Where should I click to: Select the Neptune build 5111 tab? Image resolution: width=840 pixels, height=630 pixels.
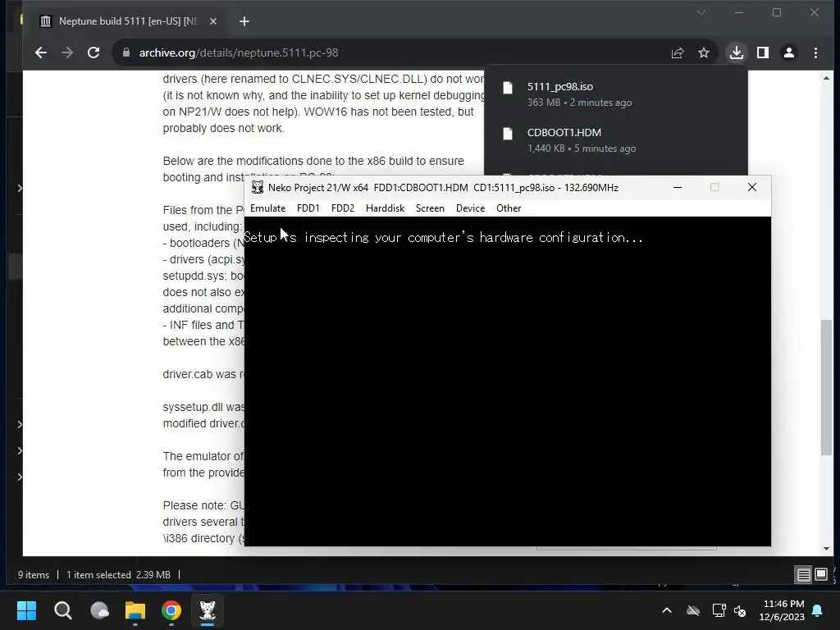(126, 21)
